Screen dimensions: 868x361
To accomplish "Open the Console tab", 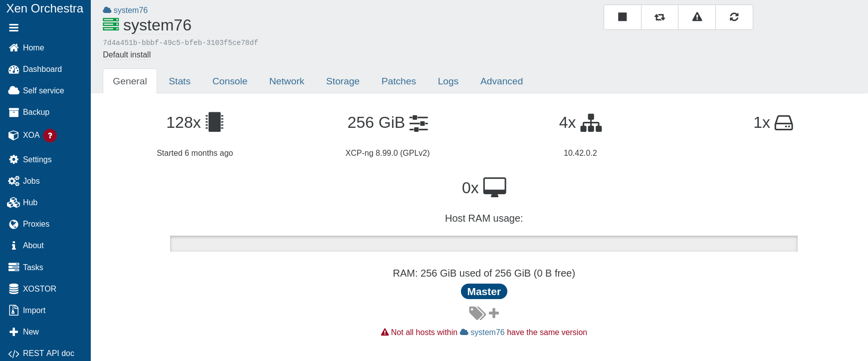I will (x=229, y=81).
